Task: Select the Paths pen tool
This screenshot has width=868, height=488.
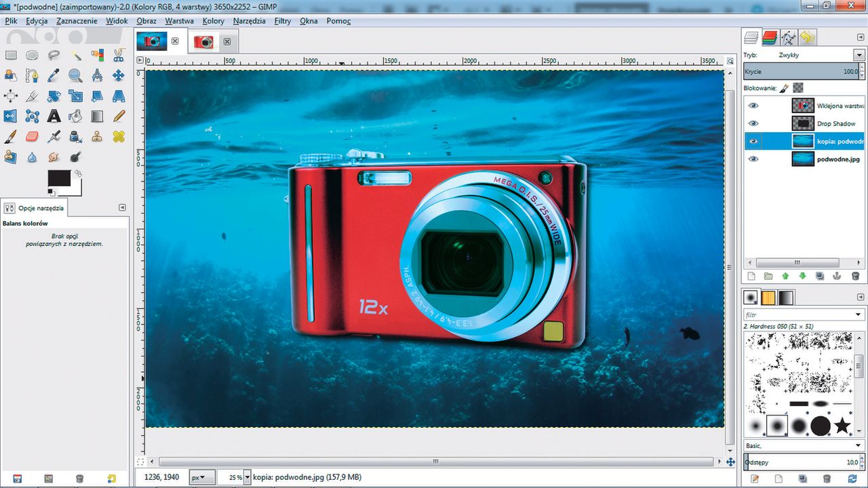Action: coord(32,75)
